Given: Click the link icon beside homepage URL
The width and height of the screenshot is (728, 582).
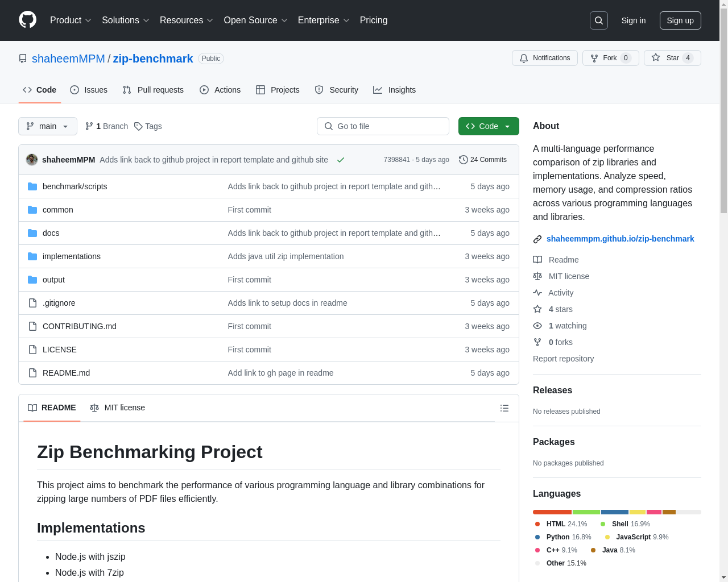Looking at the screenshot, I should pos(537,239).
